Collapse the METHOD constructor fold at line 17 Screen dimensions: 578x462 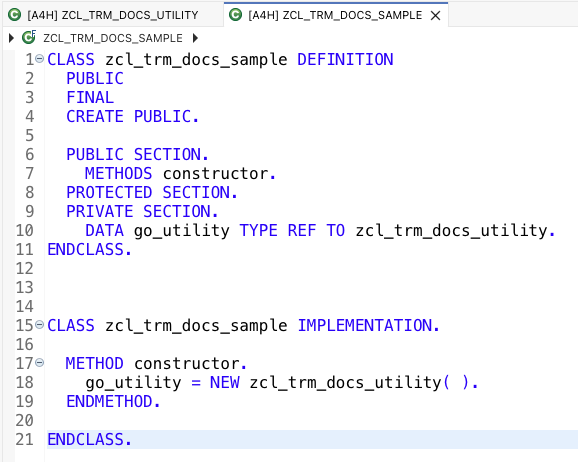(x=39, y=363)
